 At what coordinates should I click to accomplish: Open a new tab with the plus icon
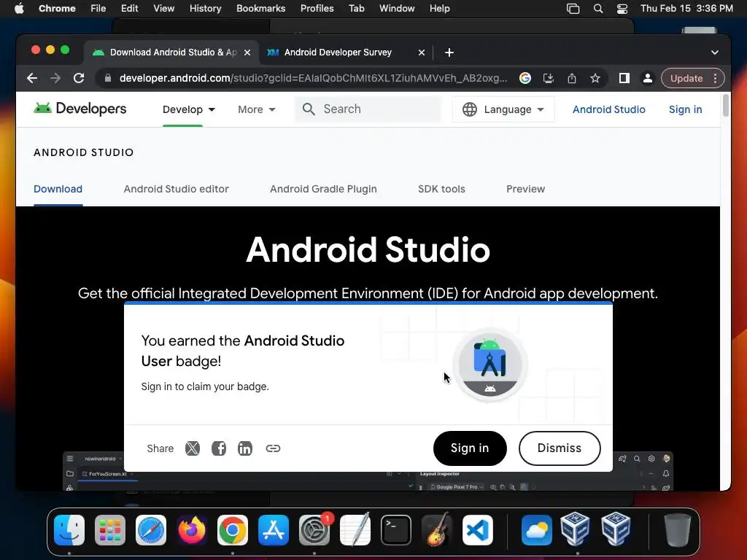[x=449, y=52]
